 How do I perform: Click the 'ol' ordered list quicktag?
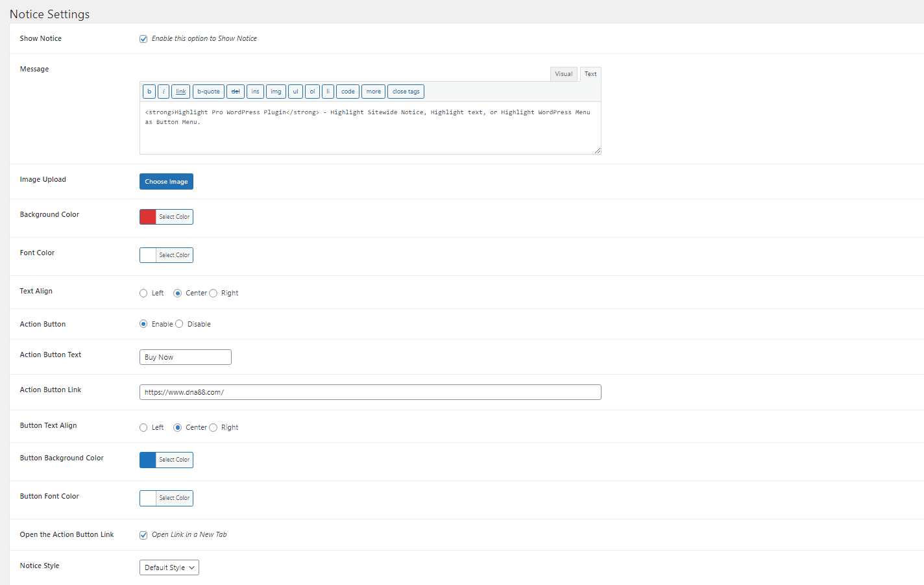pos(312,92)
